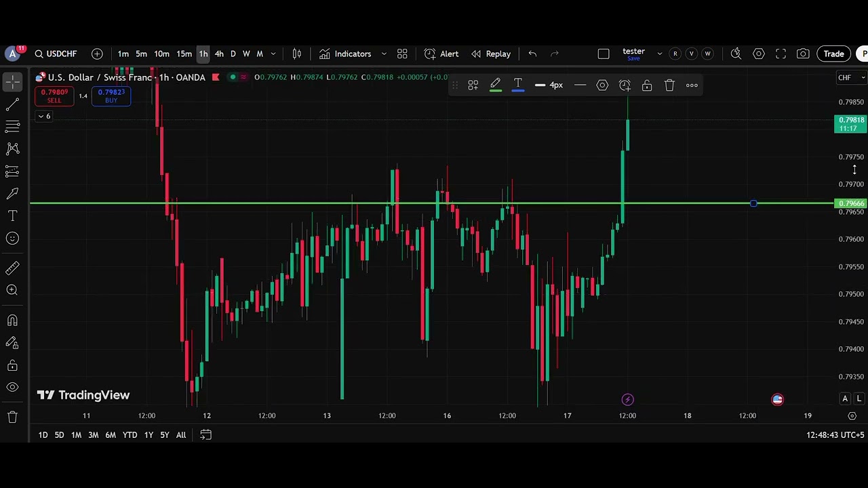Open the USDCHF symbol search
Image resolution: width=868 pixels, height=488 pixels.
tap(56, 54)
